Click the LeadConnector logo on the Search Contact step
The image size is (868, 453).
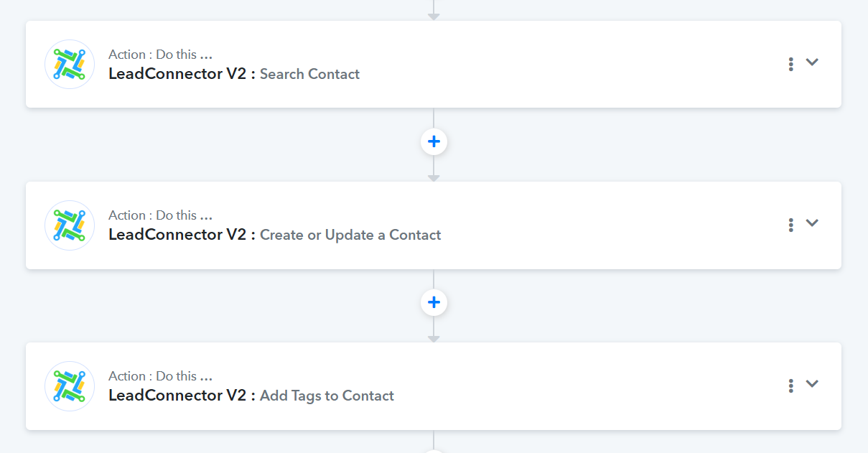click(70, 65)
